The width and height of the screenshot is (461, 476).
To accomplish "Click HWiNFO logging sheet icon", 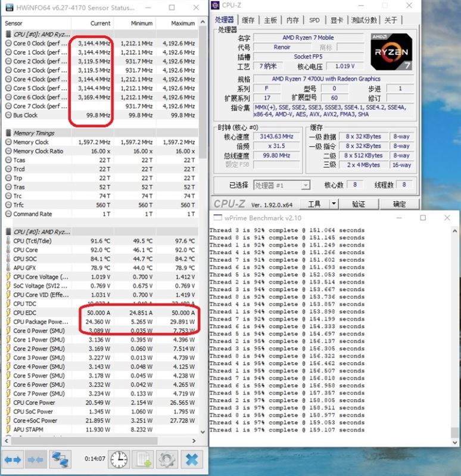I will pos(143,459).
